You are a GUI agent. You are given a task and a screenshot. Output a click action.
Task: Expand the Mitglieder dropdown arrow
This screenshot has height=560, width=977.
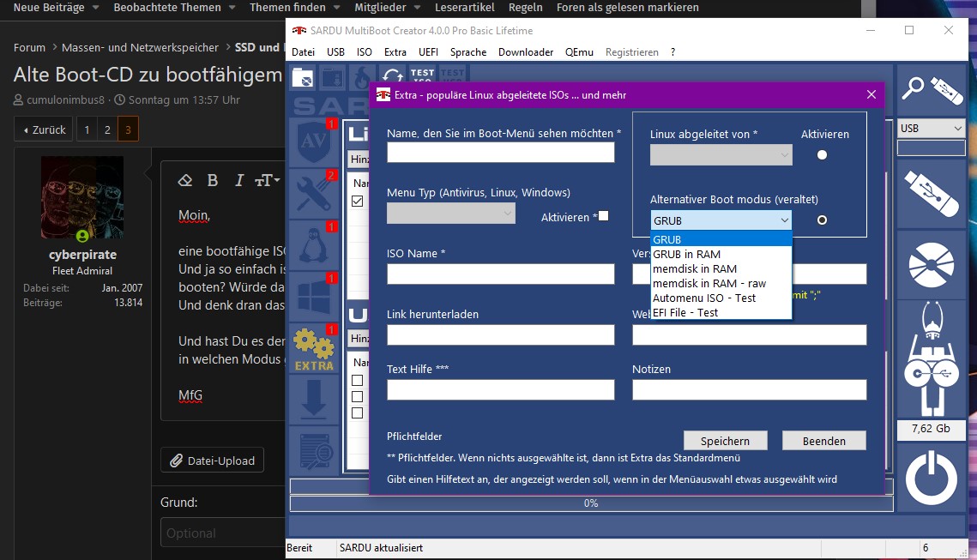click(417, 8)
